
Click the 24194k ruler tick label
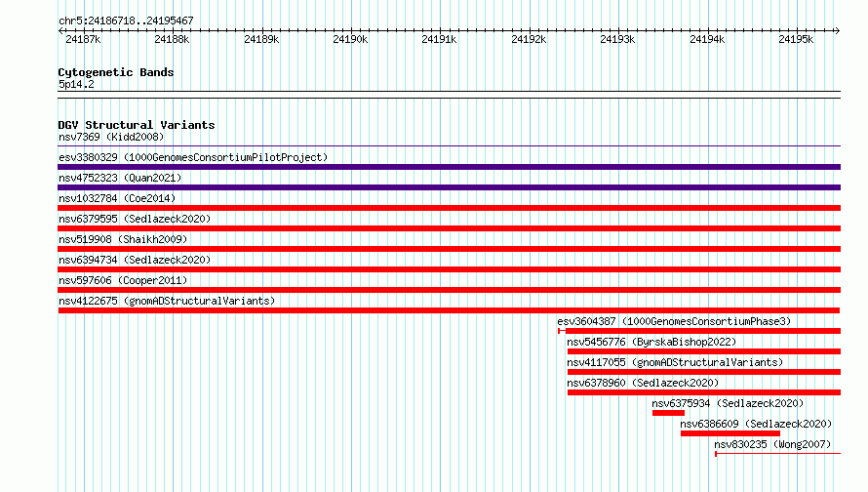[x=707, y=39]
